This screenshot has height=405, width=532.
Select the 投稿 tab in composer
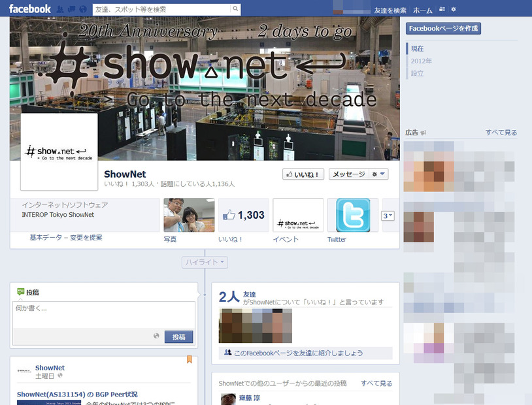28,292
